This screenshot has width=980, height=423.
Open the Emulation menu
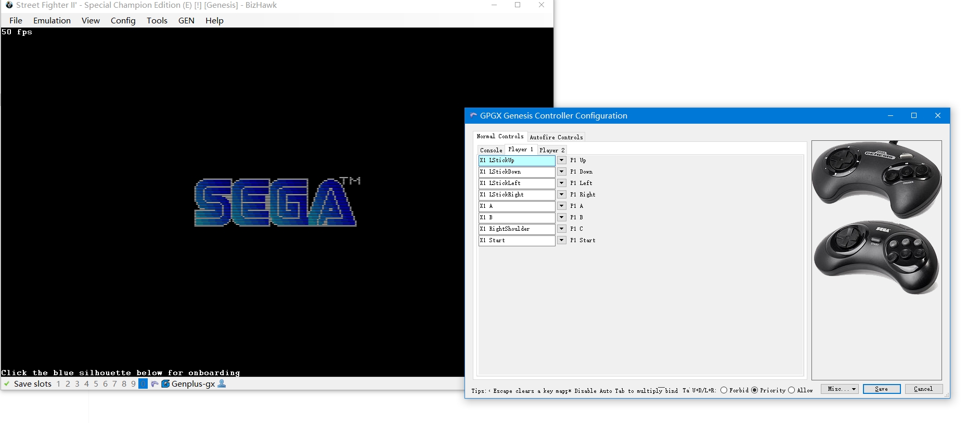(52, 20)
